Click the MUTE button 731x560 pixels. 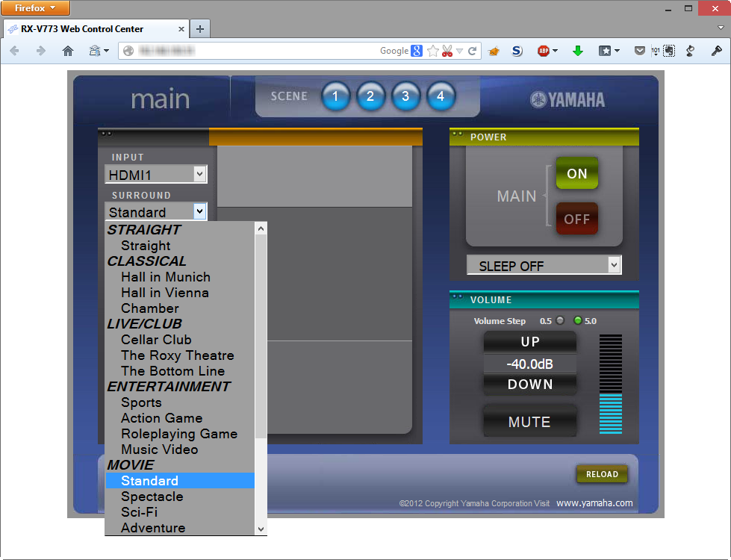point(529,422)
